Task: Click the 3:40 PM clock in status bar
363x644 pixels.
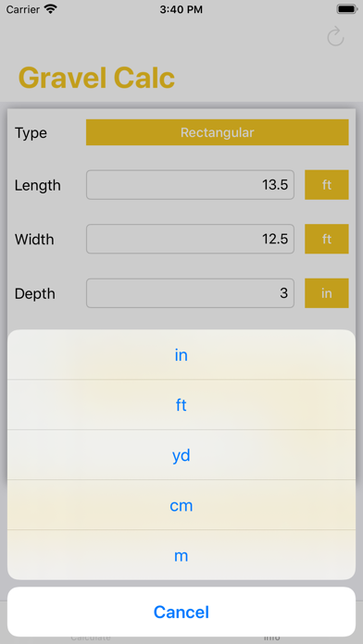Action: [x=181, y=9]
